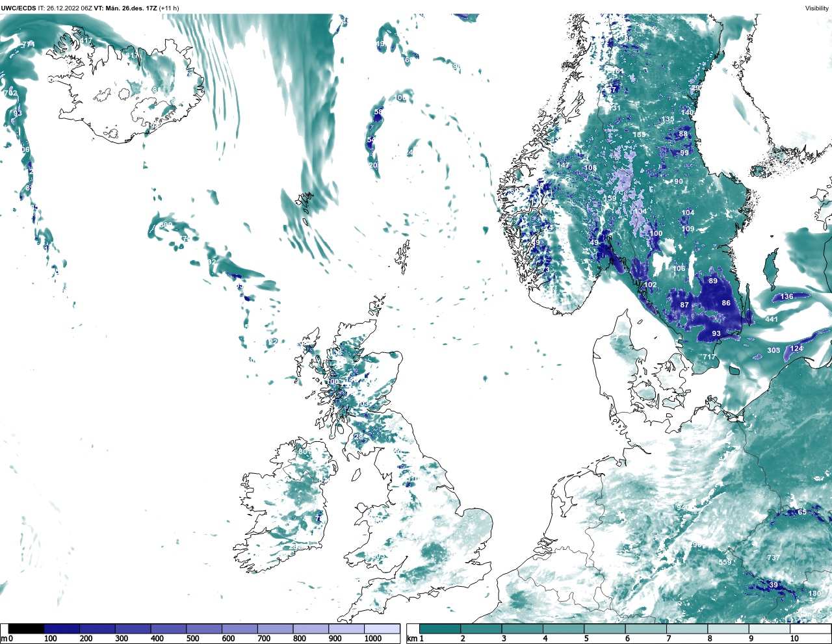This screenshot has width=832, height=644.
Task: Click the map value '87' in southern Sweden
Action: 684,305
